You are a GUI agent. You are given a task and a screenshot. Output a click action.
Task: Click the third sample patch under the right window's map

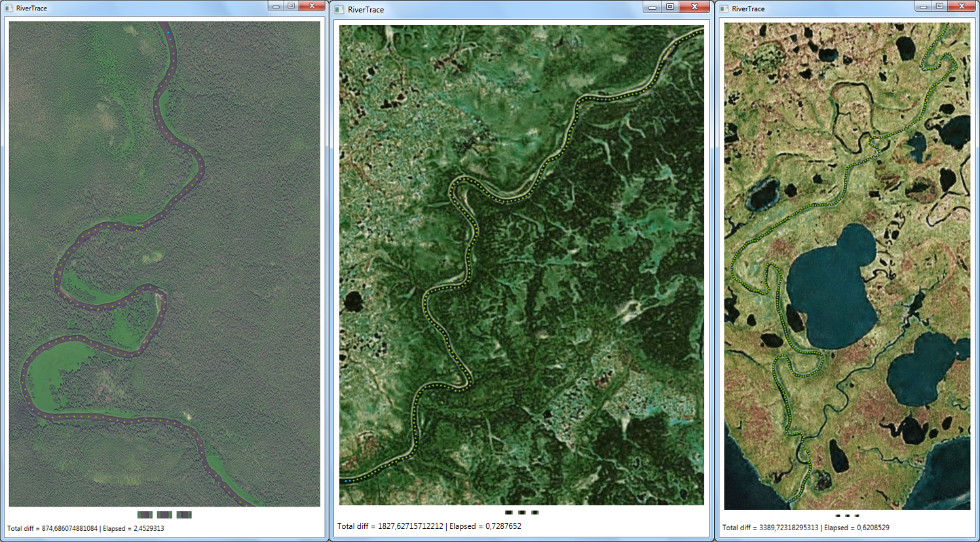point(857,516)
